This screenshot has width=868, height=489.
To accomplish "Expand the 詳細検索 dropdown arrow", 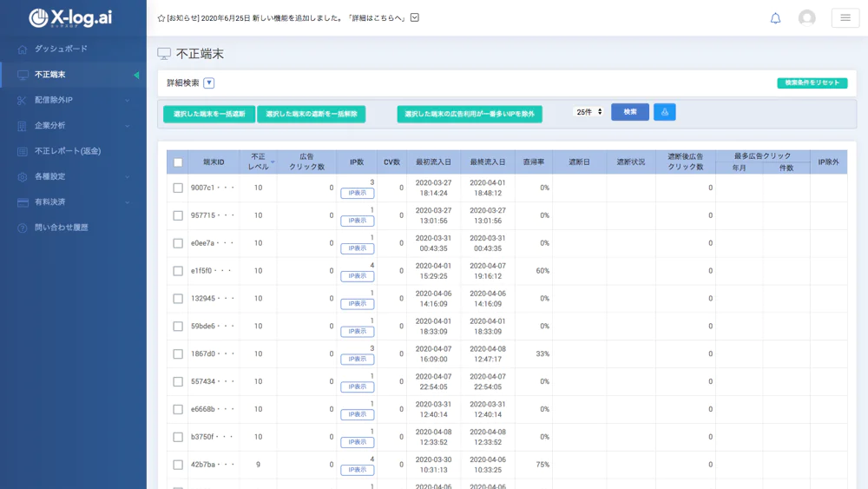I will [209, 83].
